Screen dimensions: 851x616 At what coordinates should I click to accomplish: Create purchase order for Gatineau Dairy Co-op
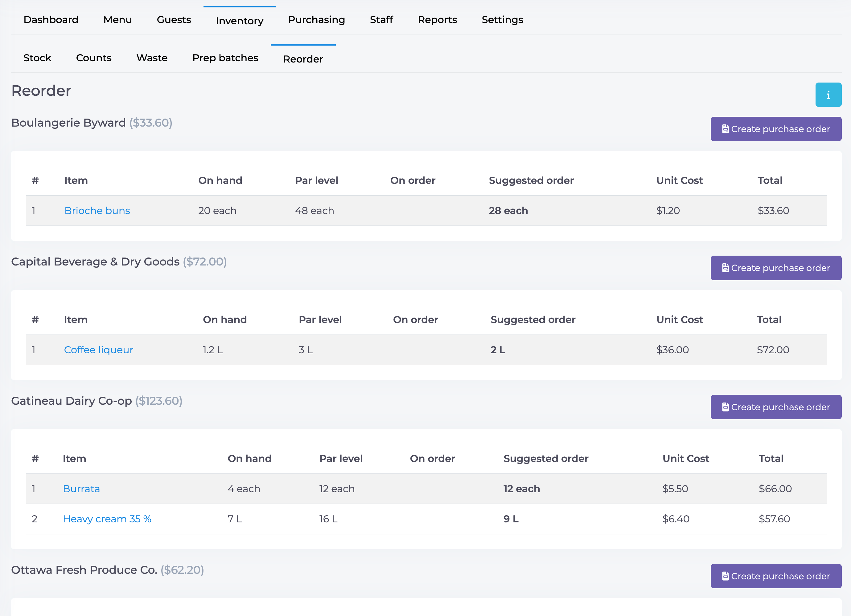coord(775,407)
